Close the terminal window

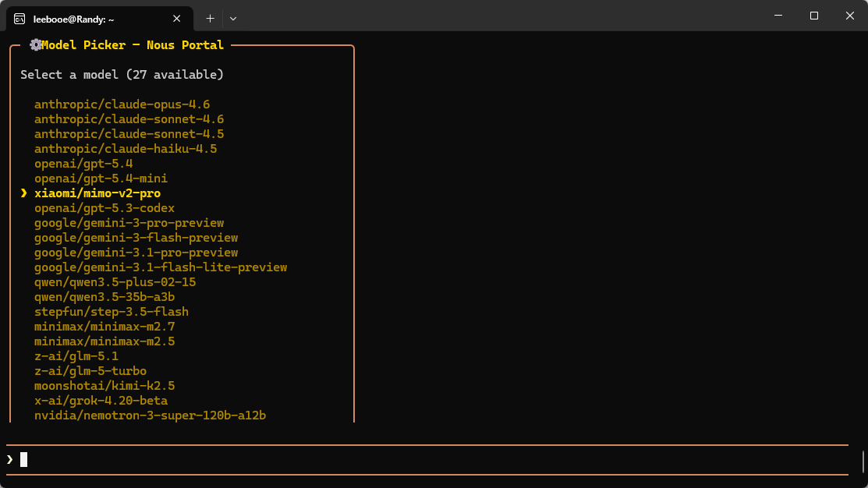point(850,16)
